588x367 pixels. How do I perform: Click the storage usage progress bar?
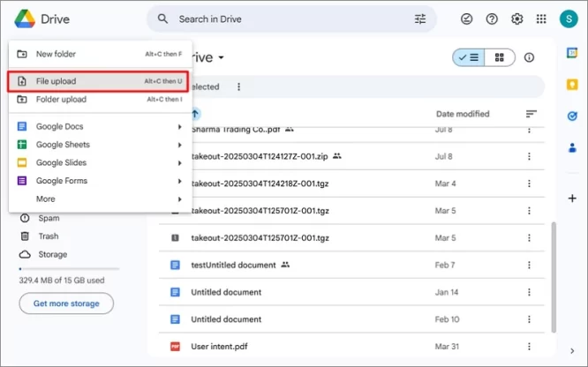(69, 269)
